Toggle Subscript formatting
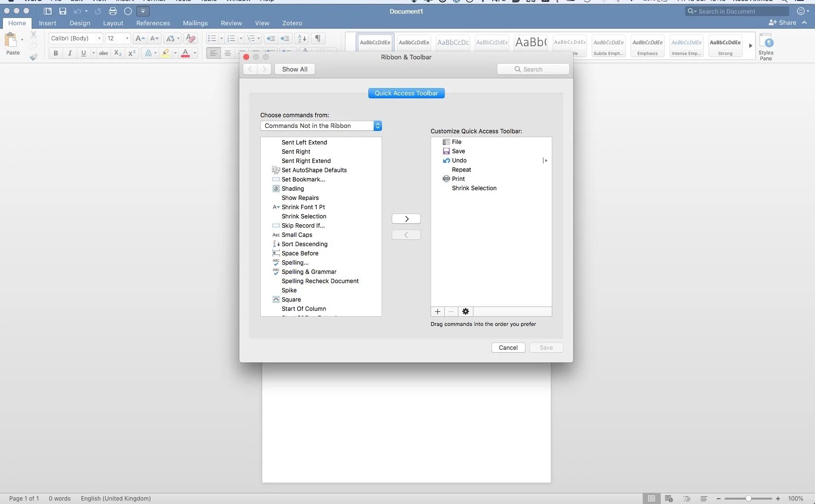815x504 pixels. click(x=118, y=53)
